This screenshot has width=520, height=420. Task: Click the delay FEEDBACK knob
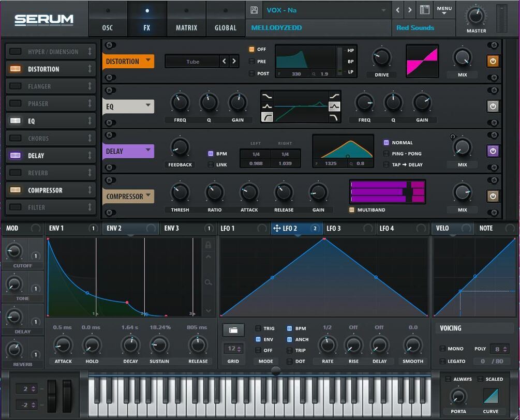[x=180, y=147]
